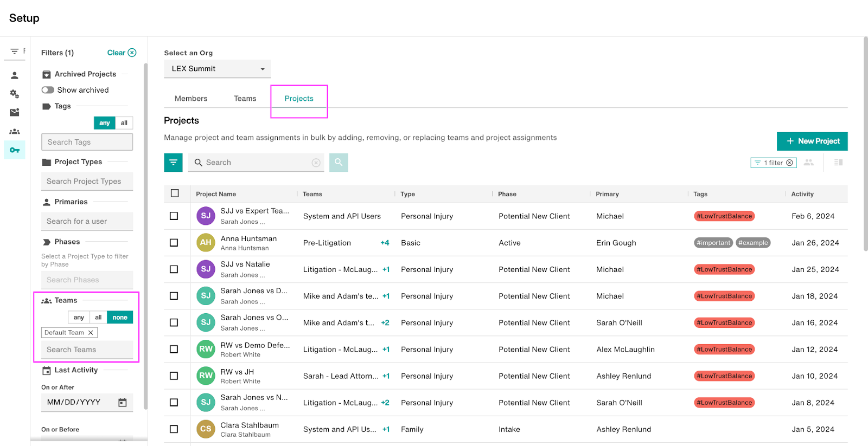Click the filter lines icon in left sidebar
This screenshot has height=446, width=868.
[x=15, y=51]
